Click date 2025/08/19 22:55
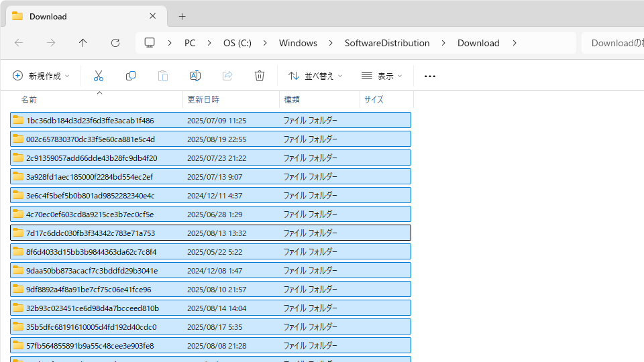 [x=217, y=139]
